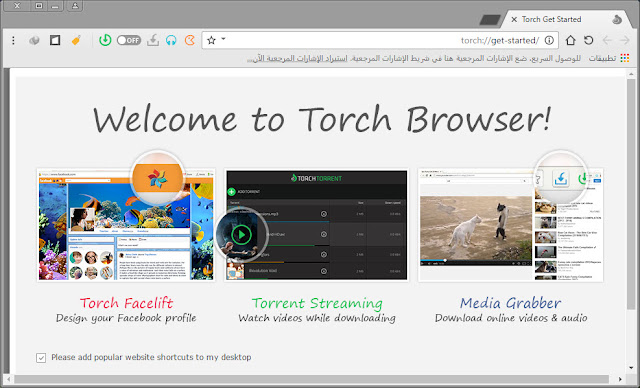This screenshot has width=640, height=388.
Task: Open the orange Torch Games icon
Action: point(189,40)
